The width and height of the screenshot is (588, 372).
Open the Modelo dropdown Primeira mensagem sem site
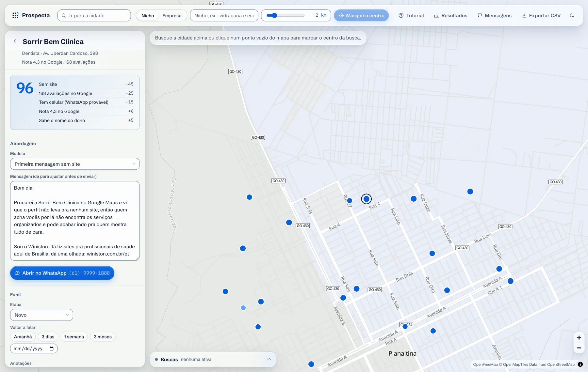pos(75,164)
